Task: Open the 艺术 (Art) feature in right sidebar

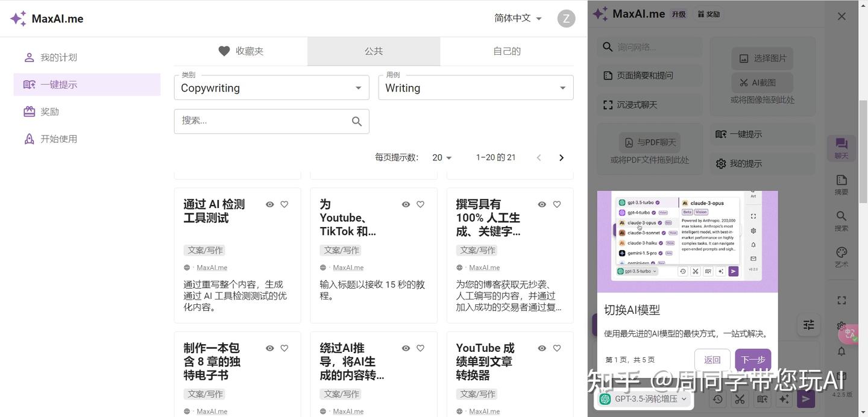Action: [x=841, y=253]
